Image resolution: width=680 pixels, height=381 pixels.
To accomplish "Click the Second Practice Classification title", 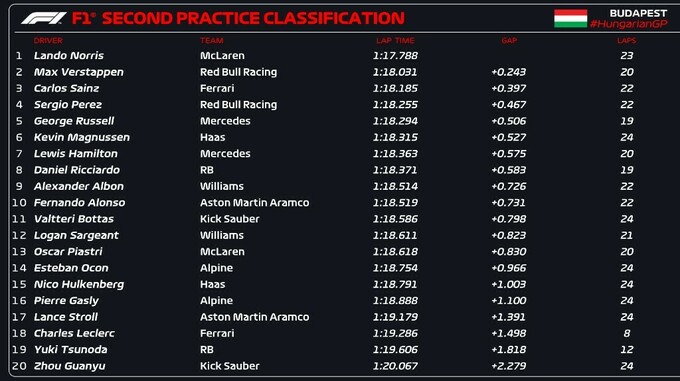I will 253,18.
